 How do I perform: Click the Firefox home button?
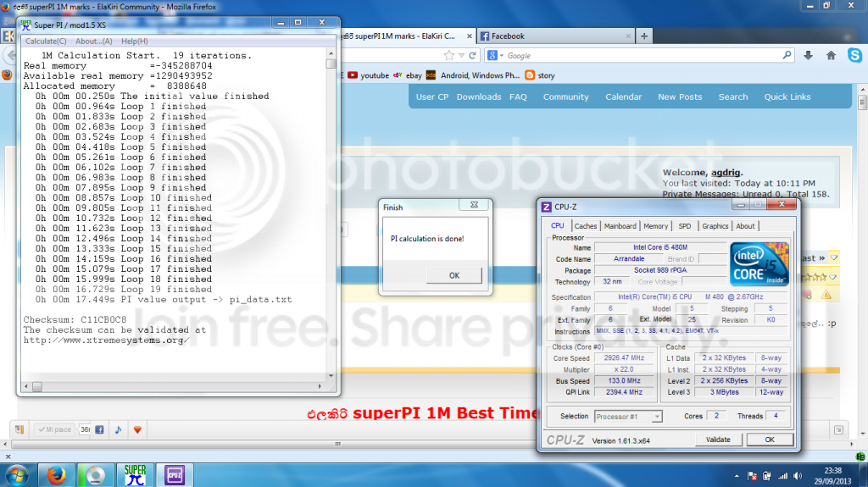[831, 55]
